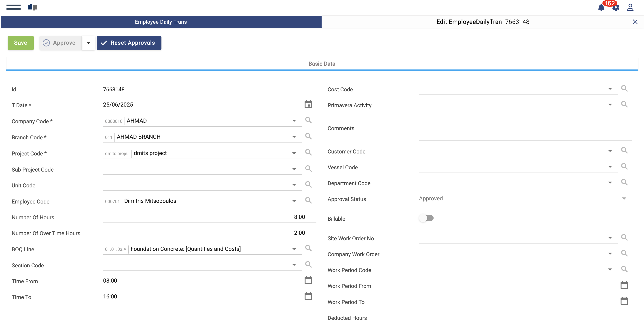Click the notifications bell icon
Viewport: 644px width, 323px height.
tap(601, 8)
